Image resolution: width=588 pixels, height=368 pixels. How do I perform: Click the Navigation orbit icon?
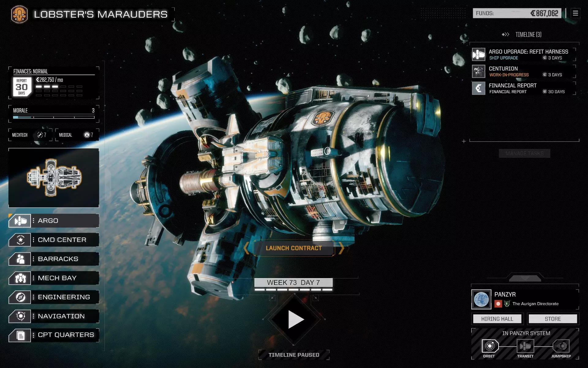pyautogui.click(x=20, y=316)
